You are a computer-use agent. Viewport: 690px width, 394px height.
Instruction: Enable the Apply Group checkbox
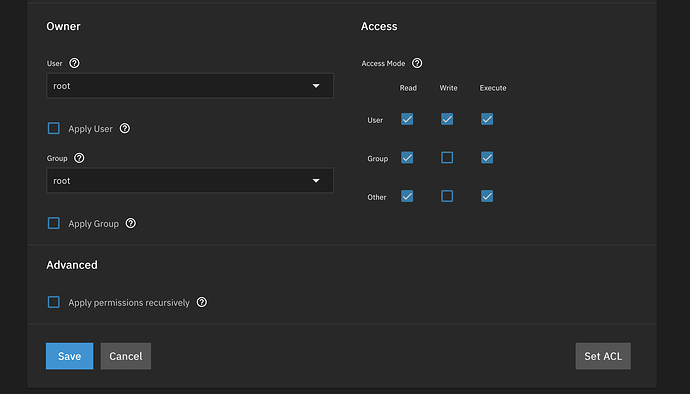pyautogui.click(x=54, y=223)
